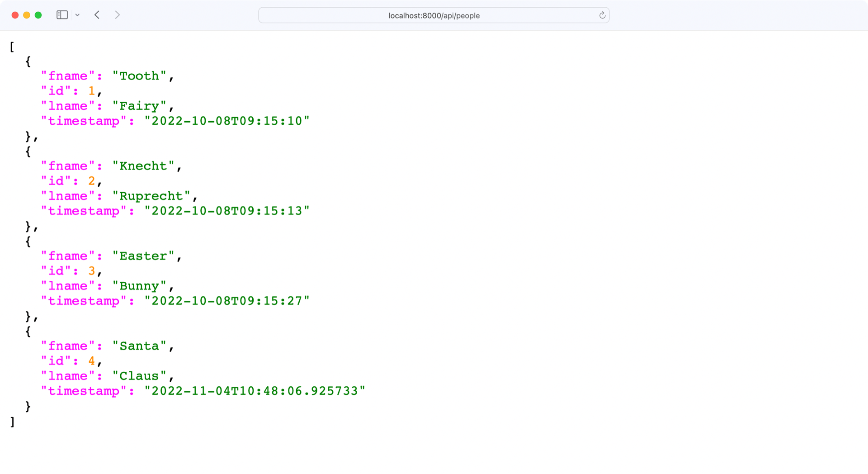Click the address bar showing localhost URL
The image size is (868, 474).
point(433,15)
